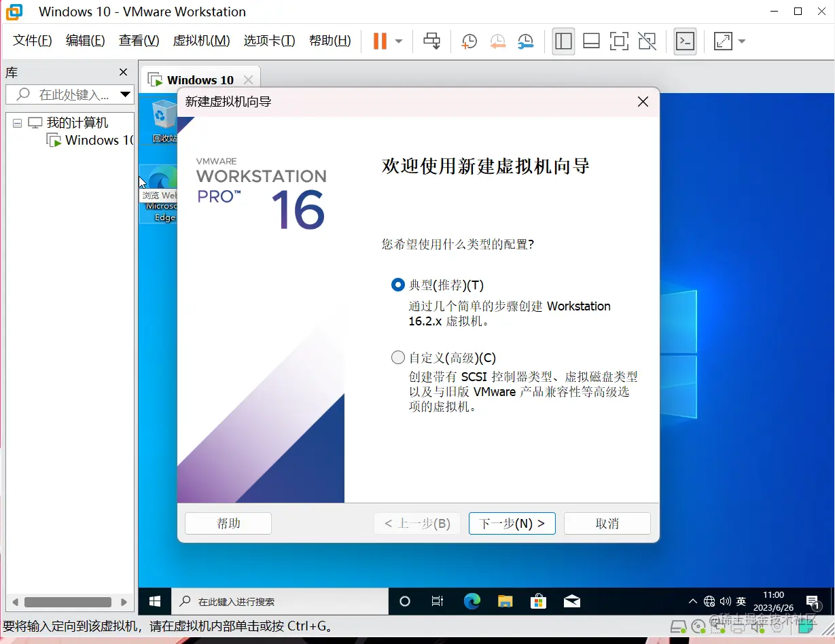The image size is (835, 644).
Task: Switch to the Windows 10 tab
Action: [200, 80]
